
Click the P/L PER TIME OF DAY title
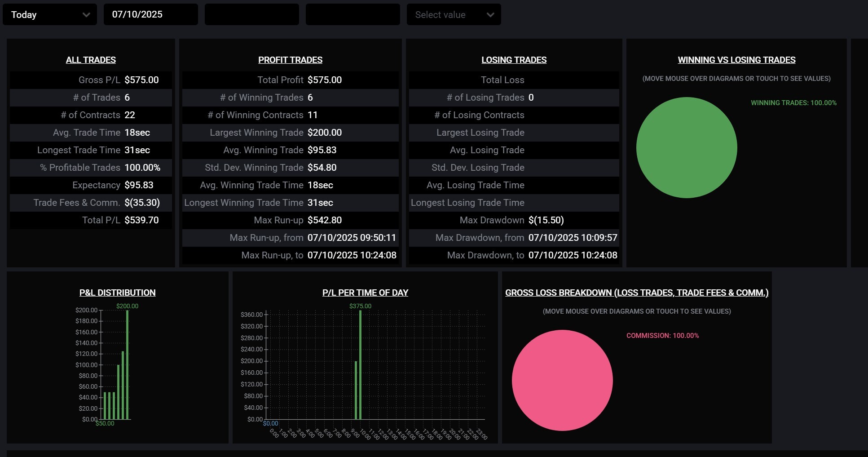365,293
